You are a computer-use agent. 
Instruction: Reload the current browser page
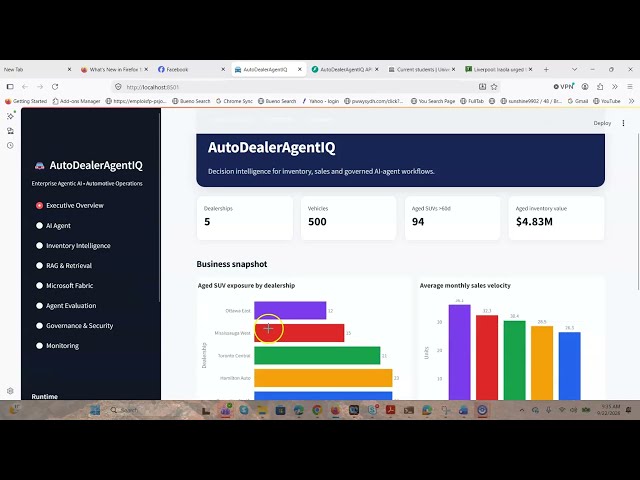coord(55,87)
